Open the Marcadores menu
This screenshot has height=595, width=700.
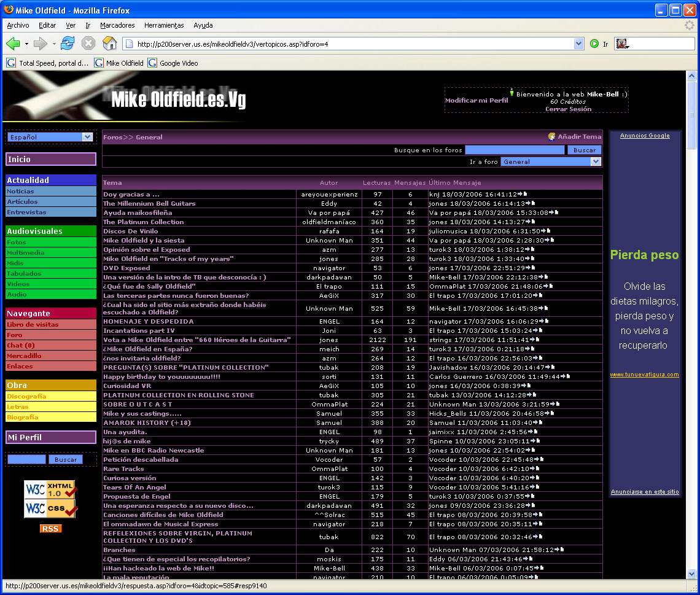click(x=117, y=25)
